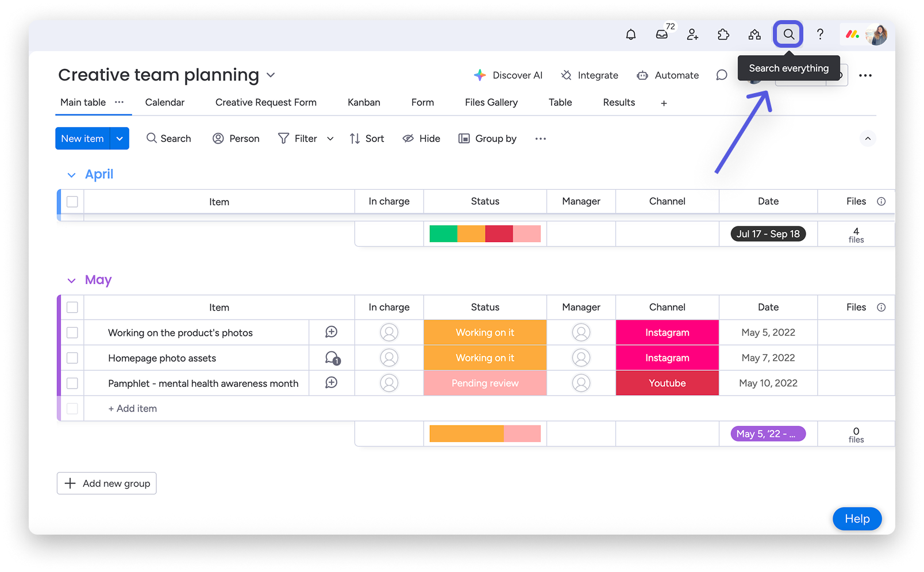
Task: Open toolbar three-dot more options
Action: point(541,139)
